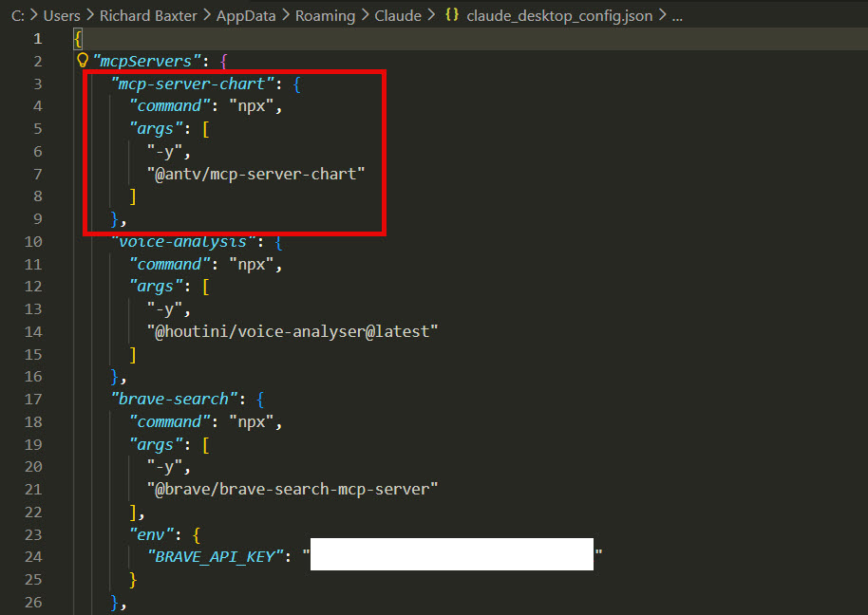Open the Claude folder in the breadcrumb
The height and width of the screenshot is (615, 868).
(x=398, y=15)
